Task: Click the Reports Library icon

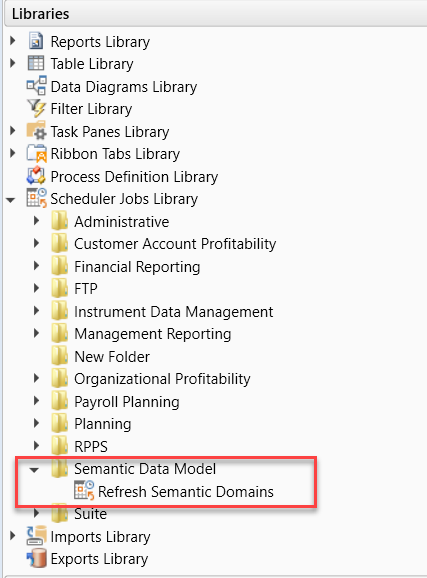Action: point(36,41)
